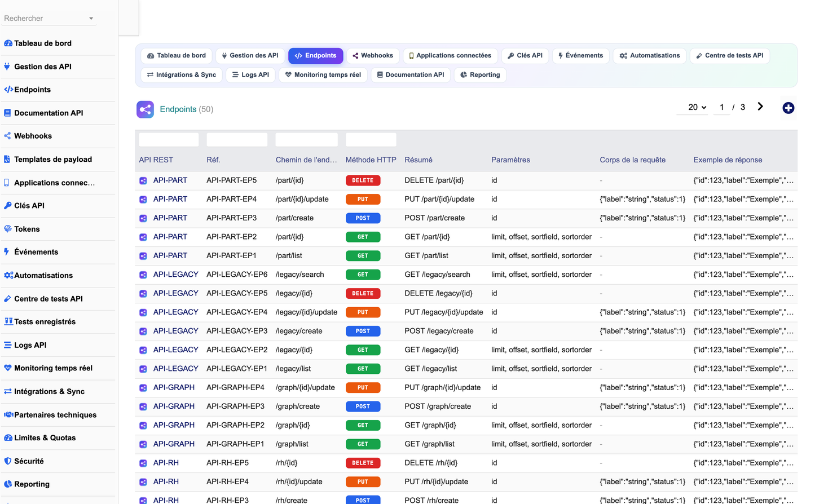The image size is (815, 504).
Task: Click the Chemin de l'endpoint filter field
Action: pos(306,140)
